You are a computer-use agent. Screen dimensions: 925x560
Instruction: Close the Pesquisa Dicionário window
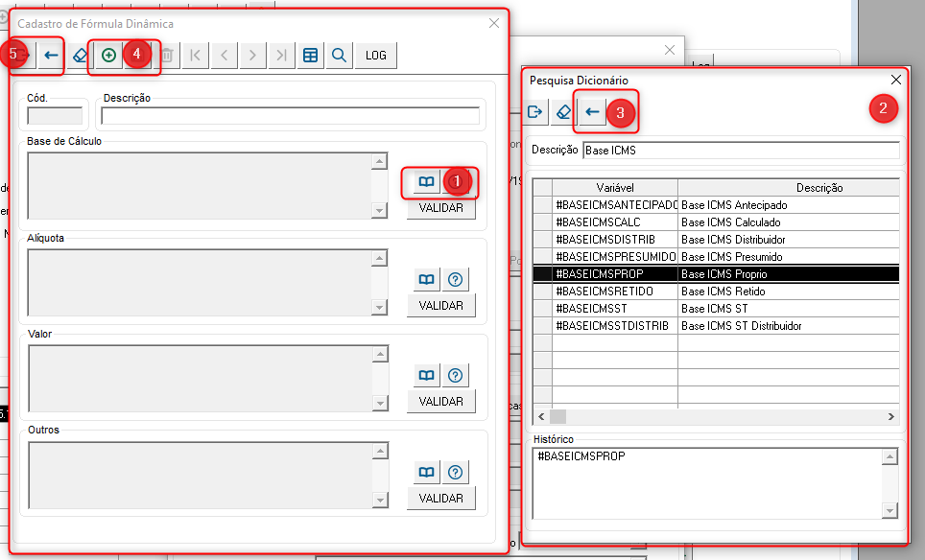click(x=895, y=80)
